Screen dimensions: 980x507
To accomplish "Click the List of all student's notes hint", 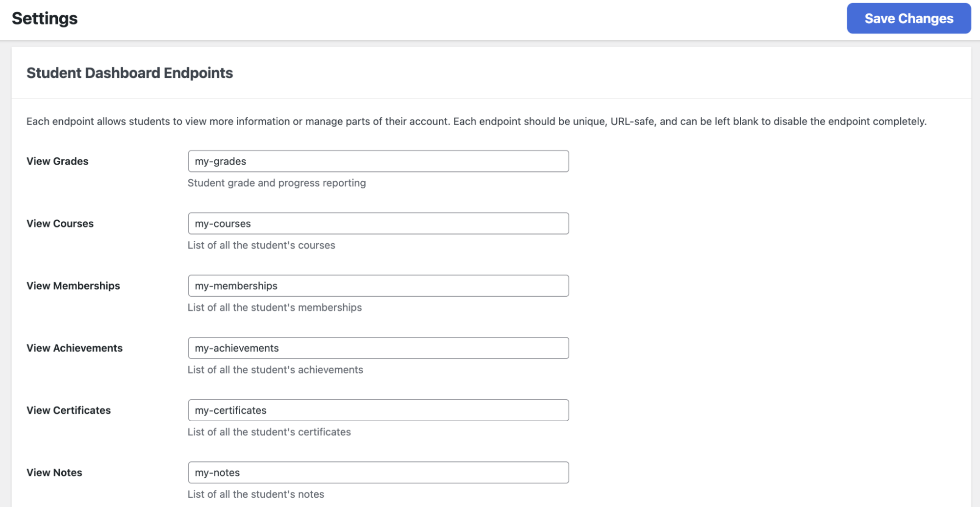I will tap(255, 494).
